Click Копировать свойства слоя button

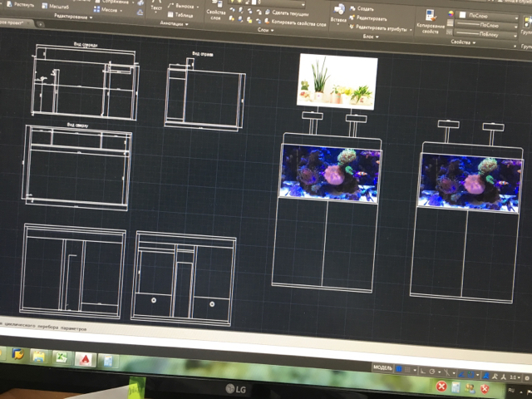coord(298,24)
